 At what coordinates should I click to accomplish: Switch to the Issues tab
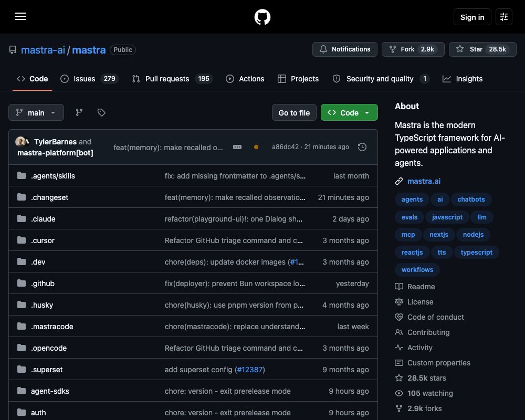pos(89,79)
